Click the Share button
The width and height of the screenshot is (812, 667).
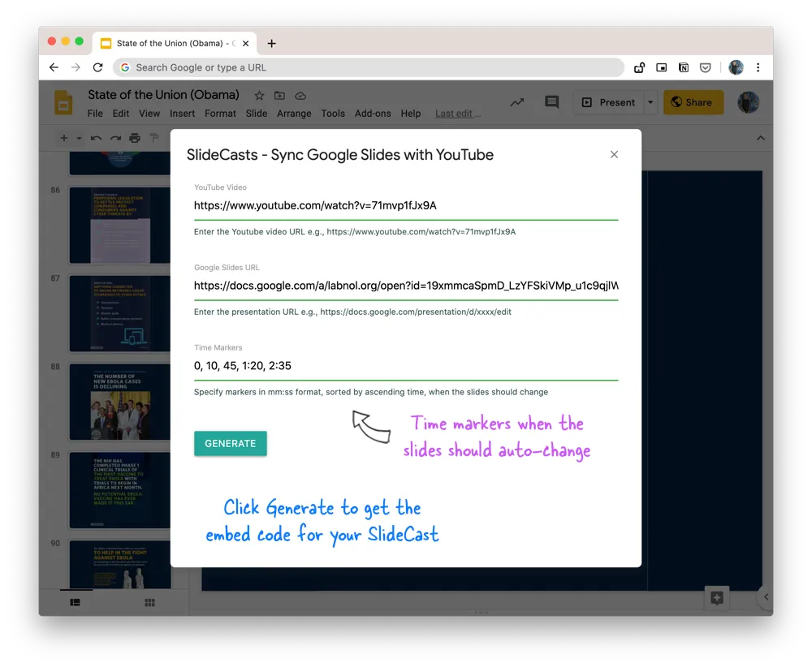(x=693, y=102)
